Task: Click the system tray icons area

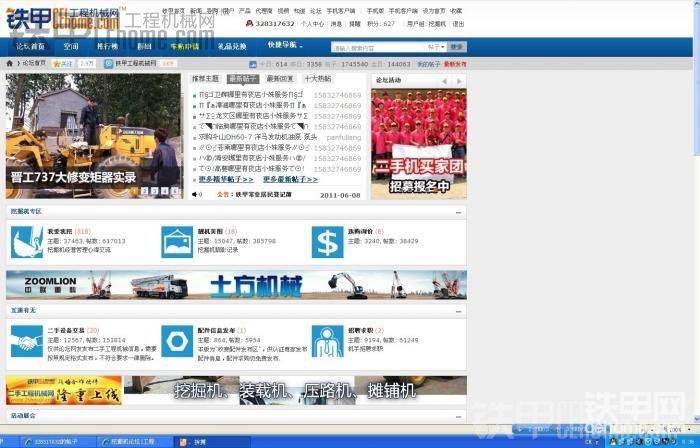Action: coord(641,442)
